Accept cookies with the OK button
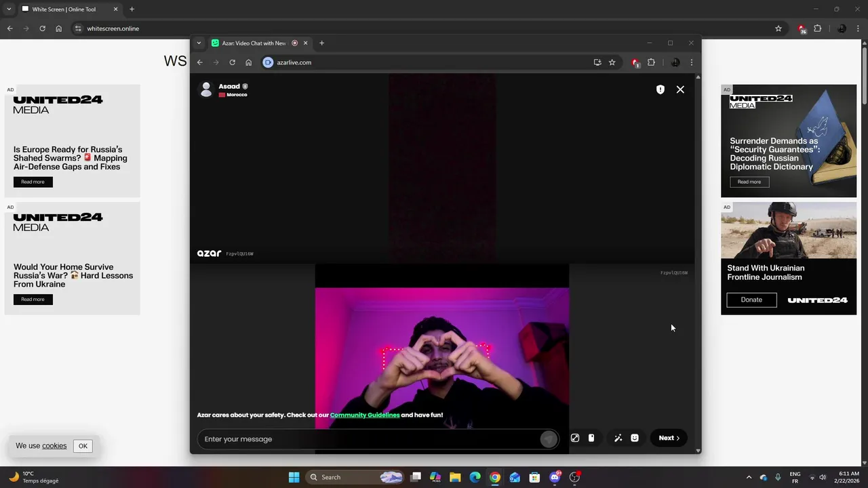Image resolution: width=868 pixels, height=488 pixels. [x=83, y=446]
